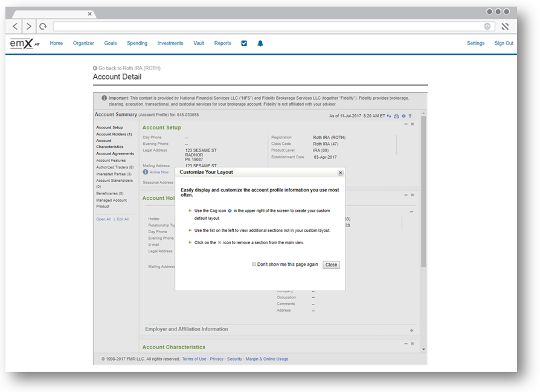Click the browser forward arrow
540x392 pixels.
pos(29,26)
